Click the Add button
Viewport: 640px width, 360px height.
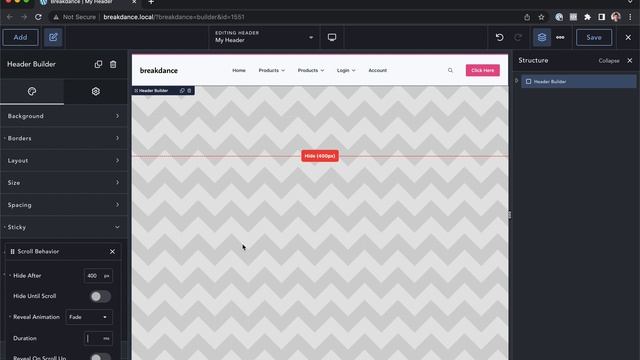[20, 38]
